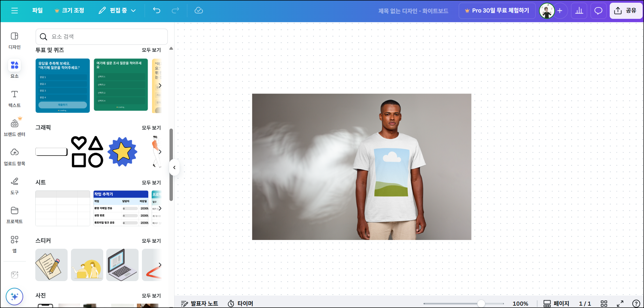Insert the 작업 추적기 sheet template

click(x=121, y=208)
